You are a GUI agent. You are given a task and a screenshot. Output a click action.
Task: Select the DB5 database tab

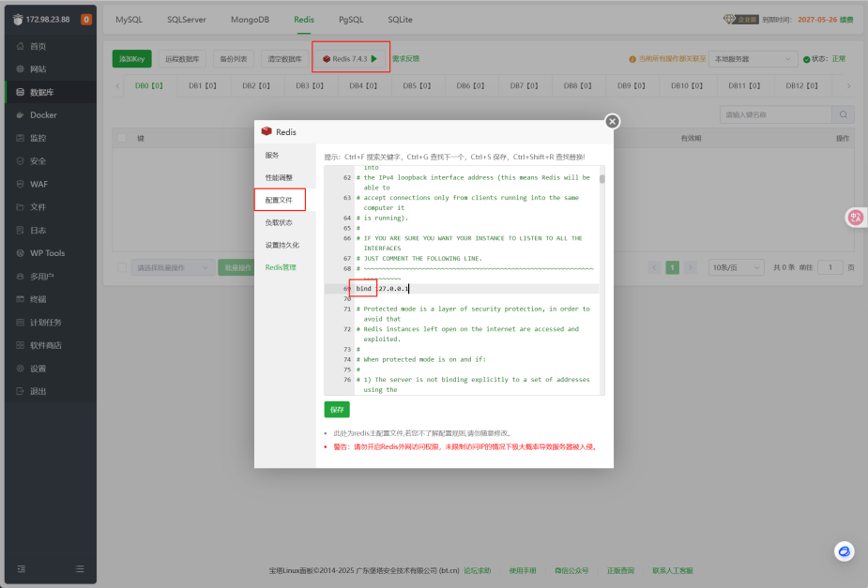(417, 85)
